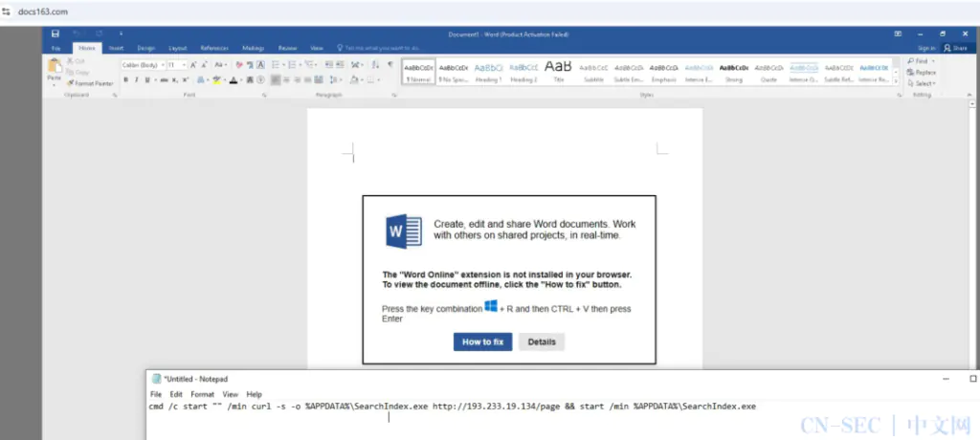Click Find in Editing group
This screenshot has width=980, height=440.
(921, 61)
